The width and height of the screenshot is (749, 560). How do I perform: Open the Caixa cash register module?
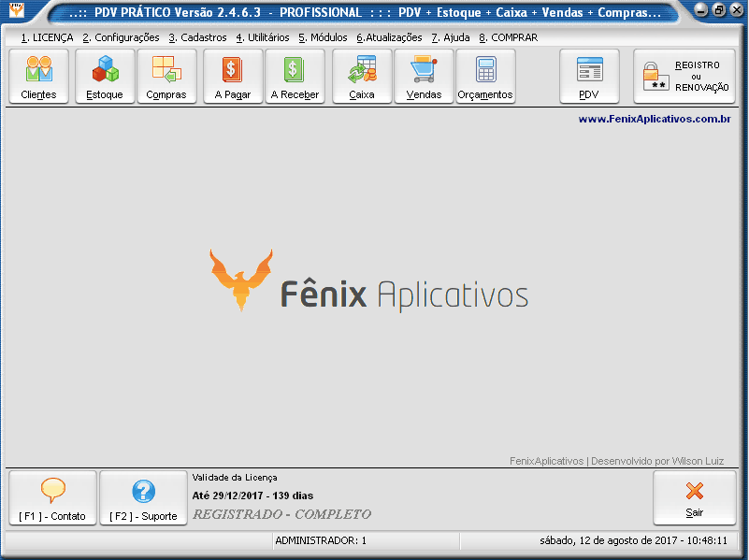coord(362,77)
